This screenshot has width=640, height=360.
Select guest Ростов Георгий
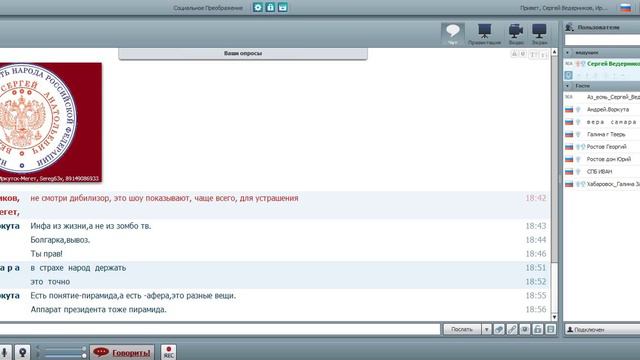coord(607,147)
